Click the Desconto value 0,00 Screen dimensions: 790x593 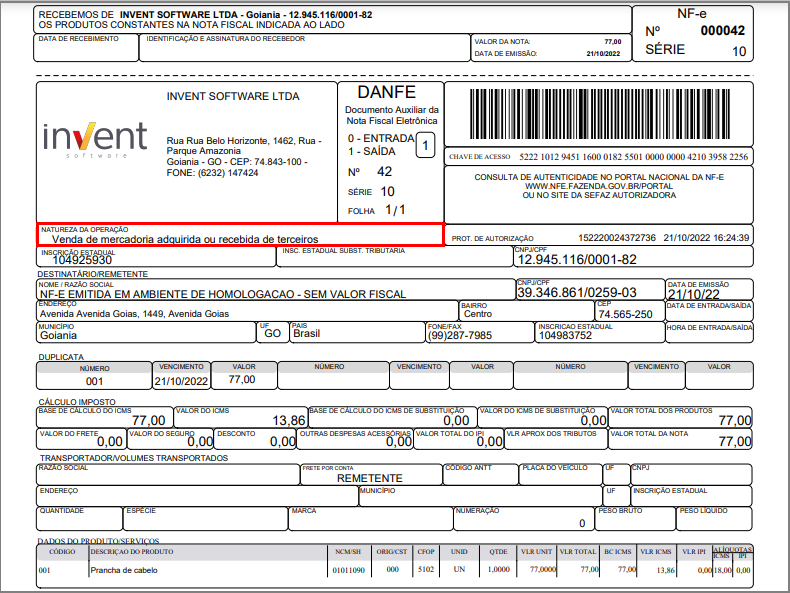click(283, 442)
